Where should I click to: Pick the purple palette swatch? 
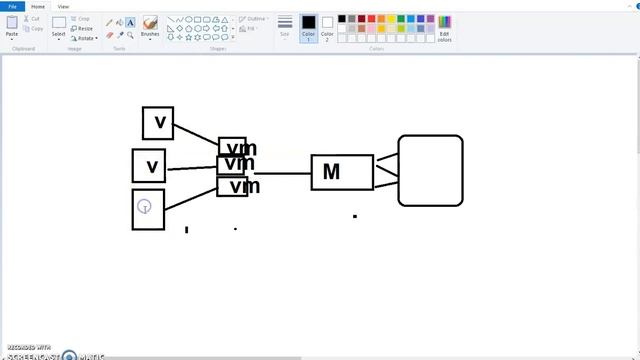pyautogui.click(x=430, y=19)
